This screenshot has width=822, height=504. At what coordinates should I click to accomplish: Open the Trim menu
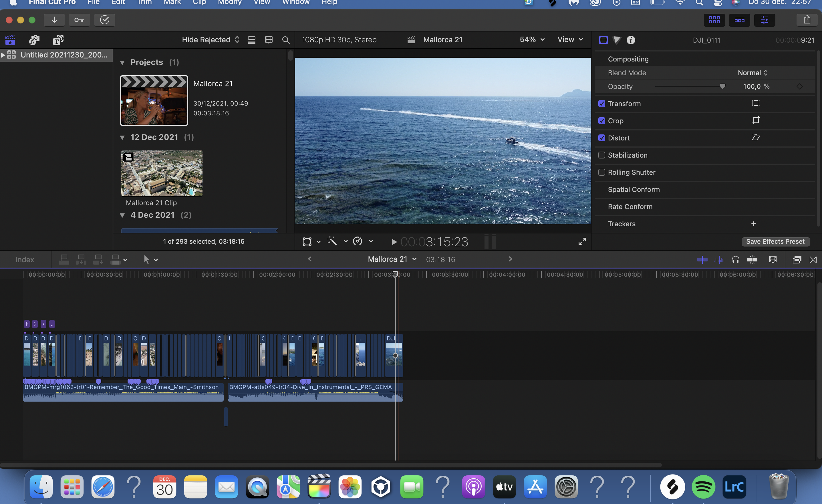[144, 2]
